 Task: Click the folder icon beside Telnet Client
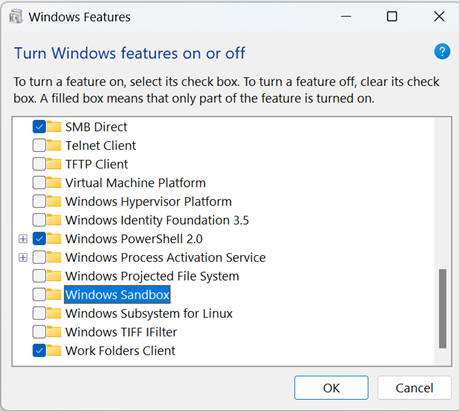(x=54, y=145)
